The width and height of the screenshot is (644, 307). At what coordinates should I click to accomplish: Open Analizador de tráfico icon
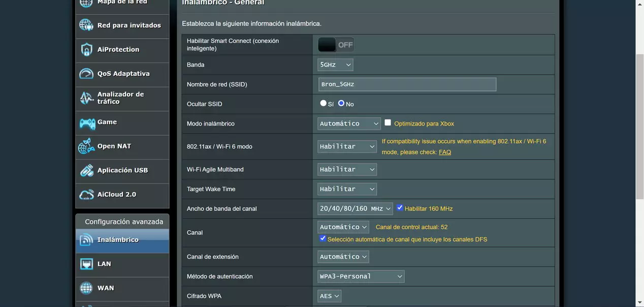click(x=86, y=98)
